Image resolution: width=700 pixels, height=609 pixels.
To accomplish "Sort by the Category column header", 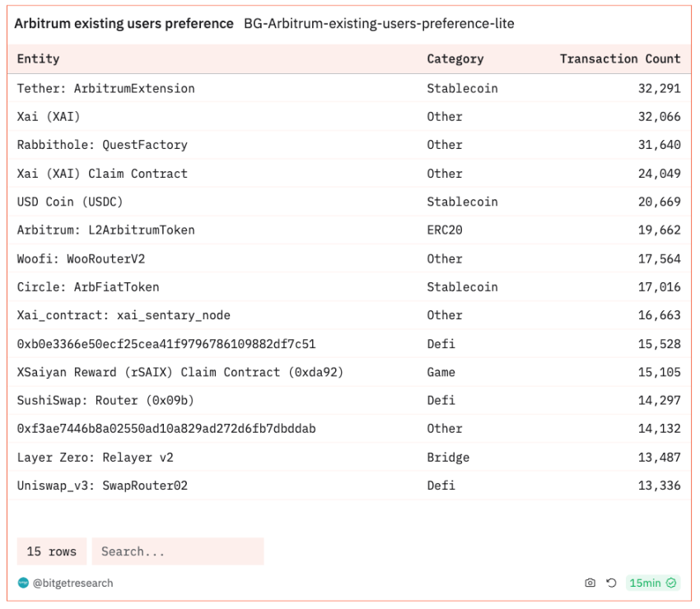I will click(455, 59).
